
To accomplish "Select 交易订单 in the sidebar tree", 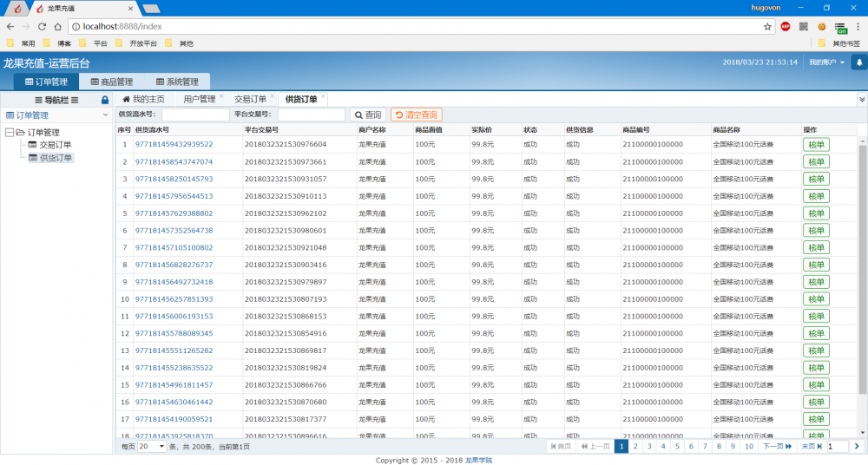I will point(56,145).
